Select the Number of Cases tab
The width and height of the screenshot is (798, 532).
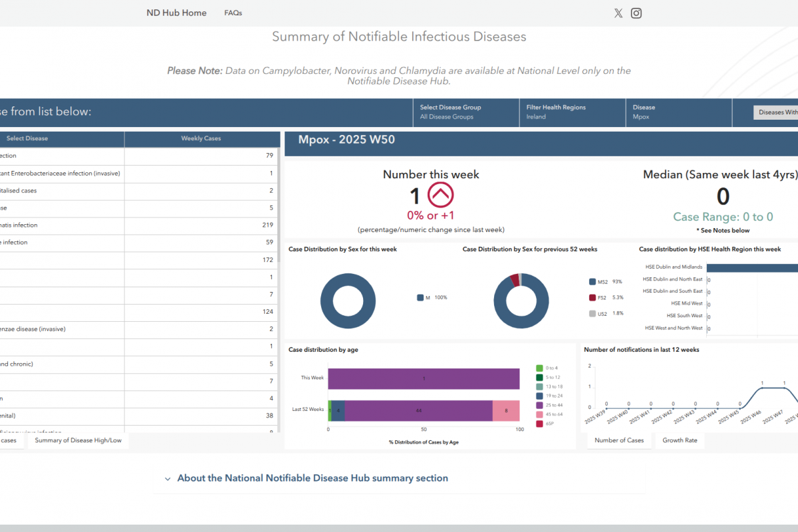coord(619,440)
